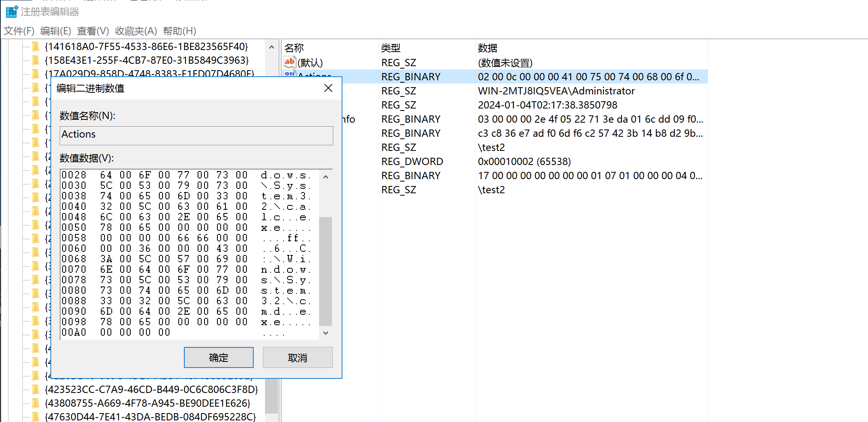This screenshot has height=422, width=868.
Task: Click folder icon of {43808755-A669-4F78-A945-BE90DEE1E626} key
Action: (36, 403)
